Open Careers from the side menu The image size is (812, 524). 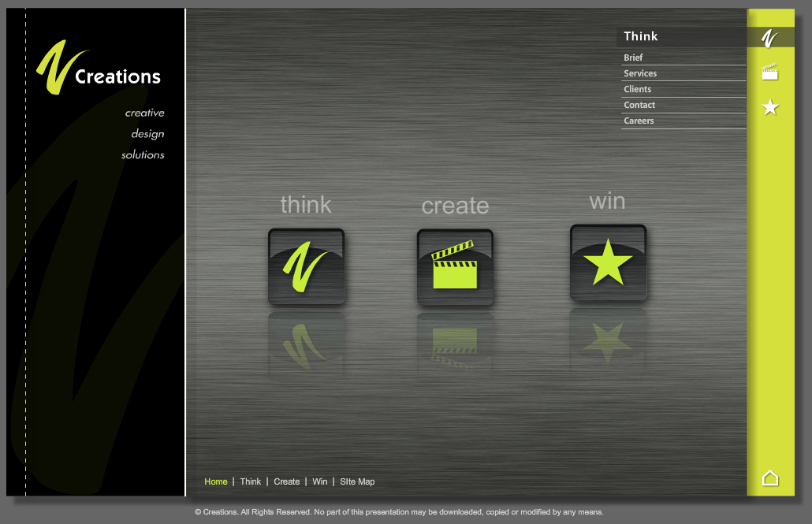tap(639, 121)
